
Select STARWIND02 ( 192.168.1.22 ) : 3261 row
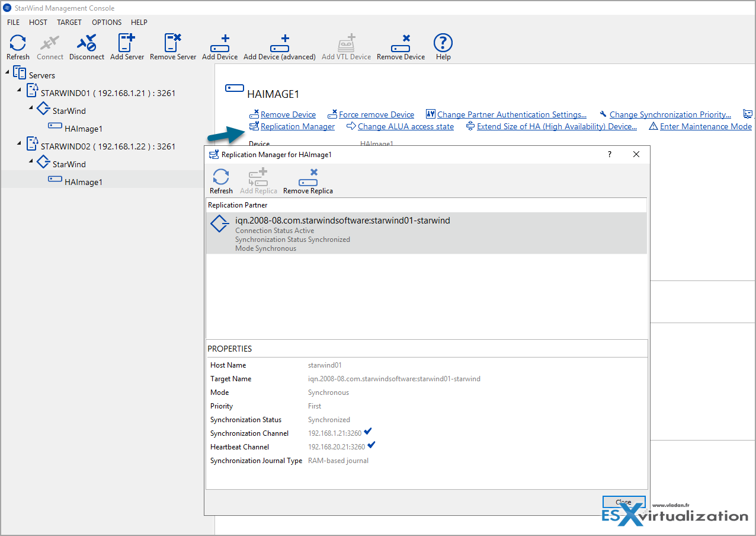pos(108,146)
